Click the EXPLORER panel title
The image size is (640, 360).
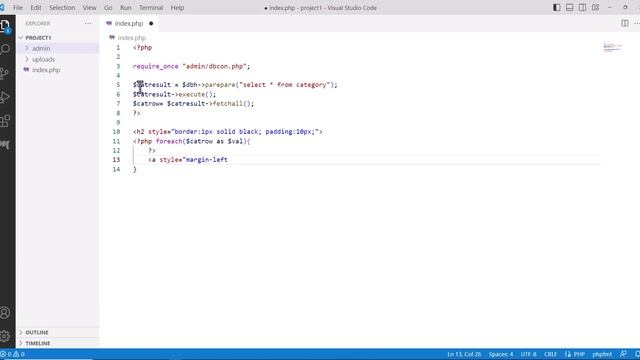(x=38, y=24)
